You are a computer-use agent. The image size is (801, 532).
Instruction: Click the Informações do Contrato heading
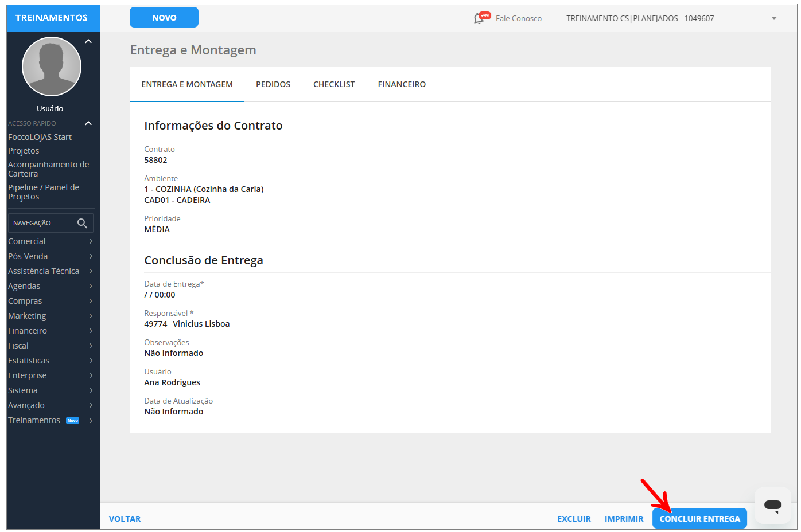(x=213, y=126)
